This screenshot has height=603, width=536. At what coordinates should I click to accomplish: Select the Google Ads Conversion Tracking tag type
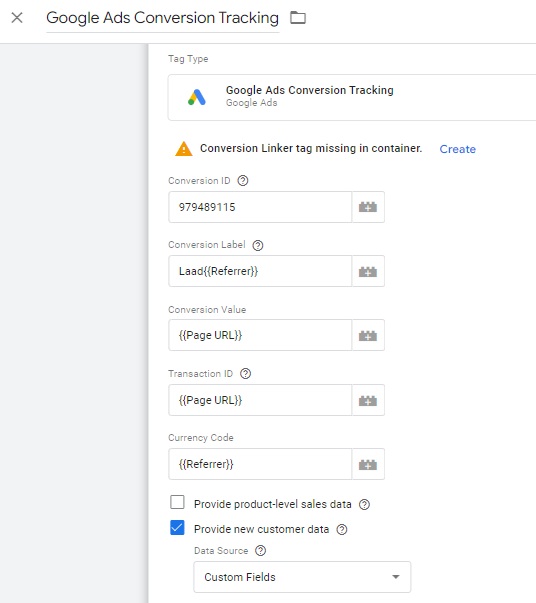click(x=352, y=97)
